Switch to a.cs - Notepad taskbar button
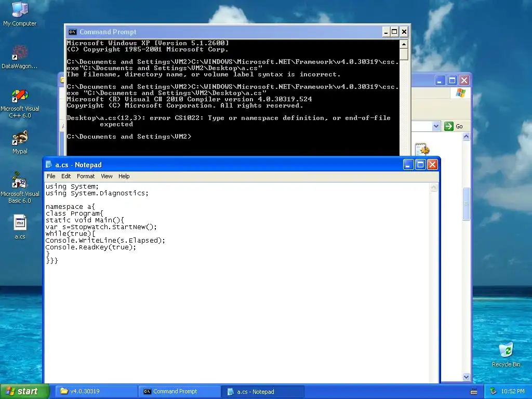Screen dimensions: 532x399 (x=262, y=392)
